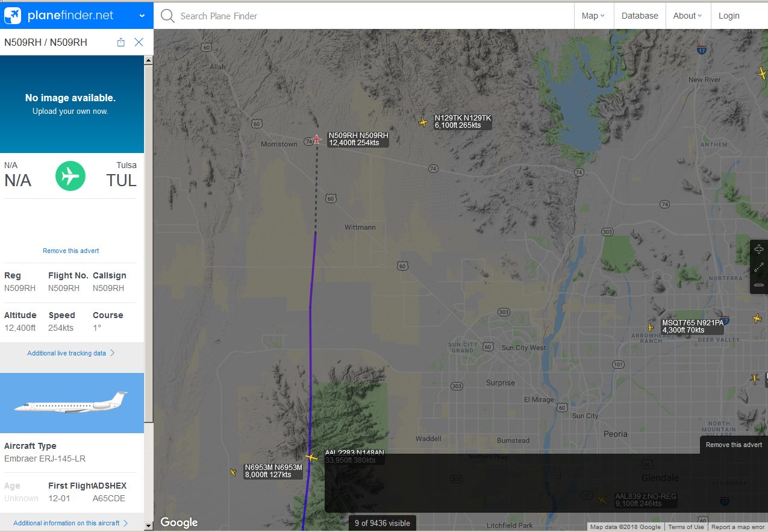Image resolution: width=768 pixels, height=532 pixels.
Task: Open the map Terms of Use
Action: pos(686,527)
